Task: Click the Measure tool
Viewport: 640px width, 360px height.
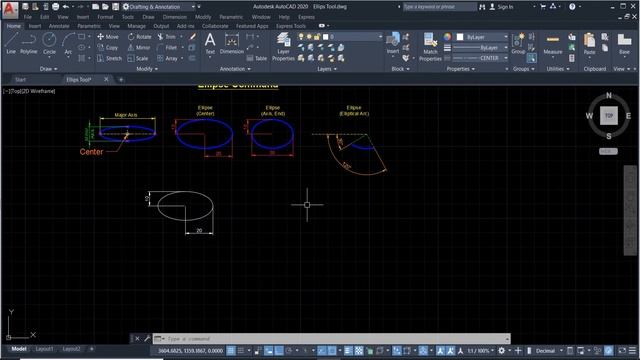Action: click(553, 44)
